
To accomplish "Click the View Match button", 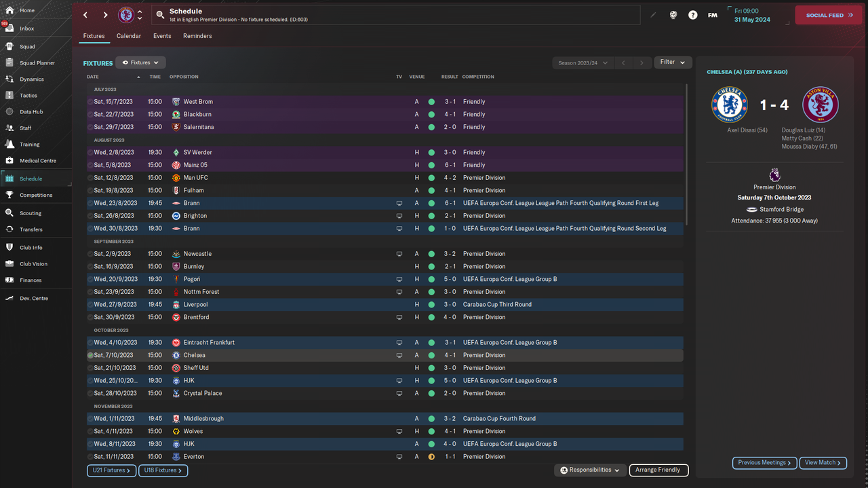I will tap(823, 463).
